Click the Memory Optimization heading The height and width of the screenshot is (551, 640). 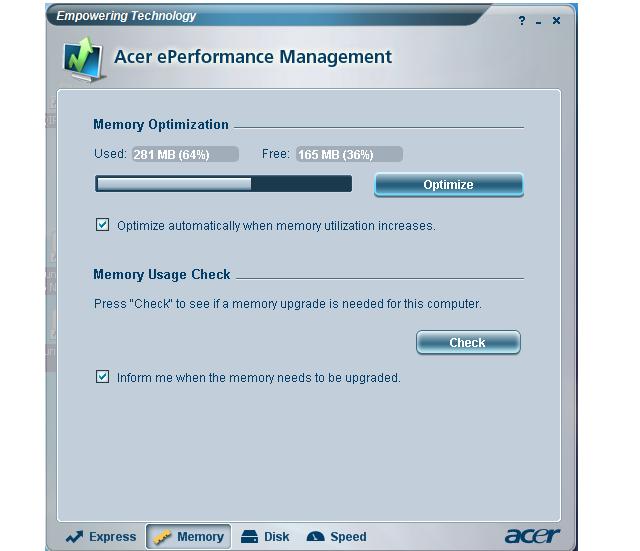click(161, 124)
